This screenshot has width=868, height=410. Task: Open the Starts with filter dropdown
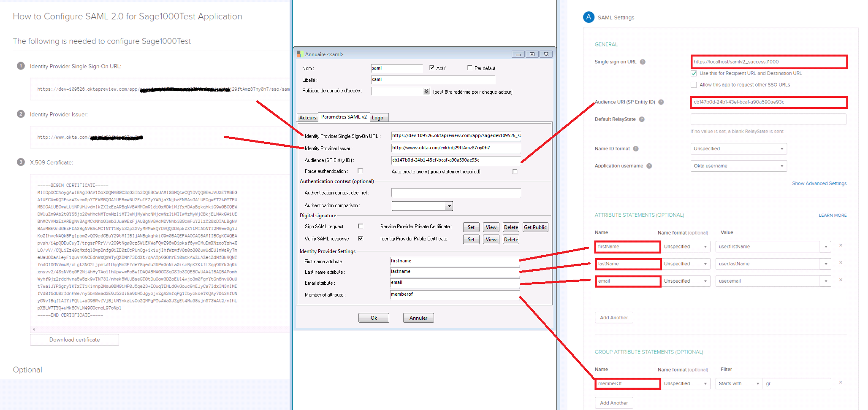tap(739, 384)
